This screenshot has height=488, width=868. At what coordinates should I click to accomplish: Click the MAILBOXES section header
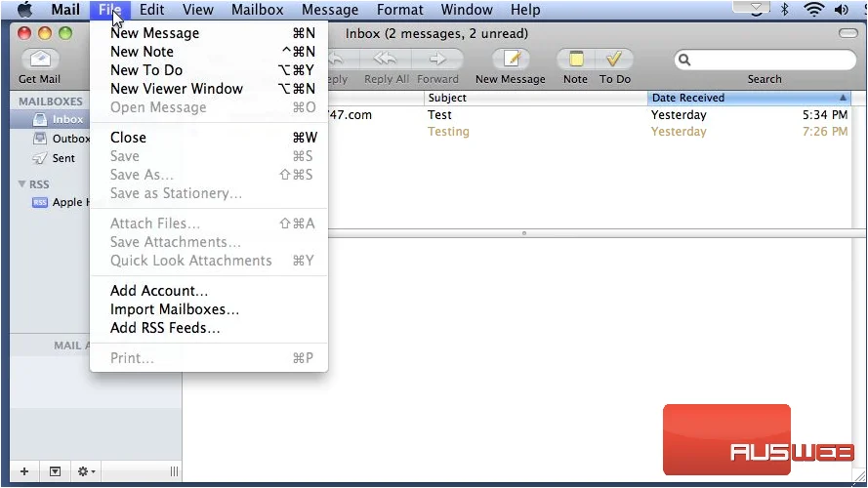[x=51, y=102]
